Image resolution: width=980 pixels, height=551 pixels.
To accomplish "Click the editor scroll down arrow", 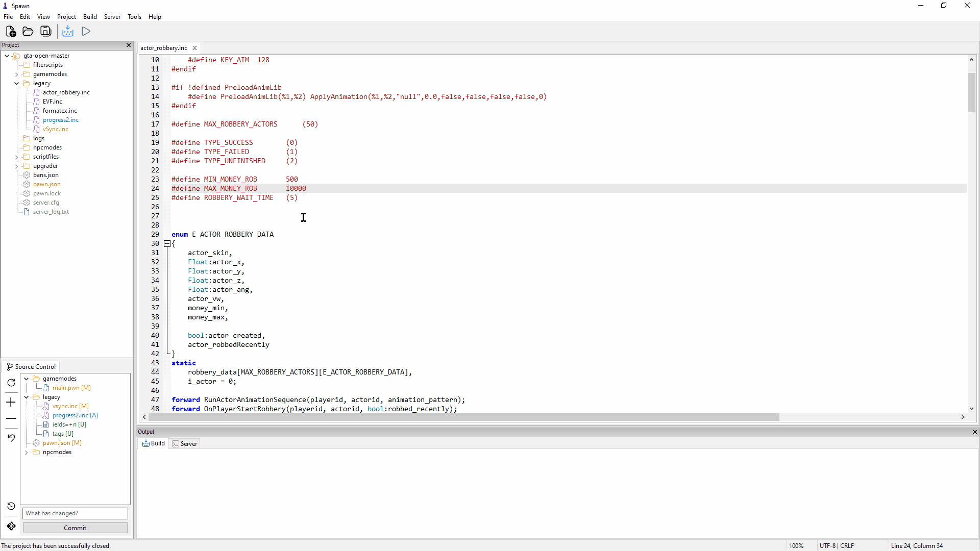I will point(971,408).
